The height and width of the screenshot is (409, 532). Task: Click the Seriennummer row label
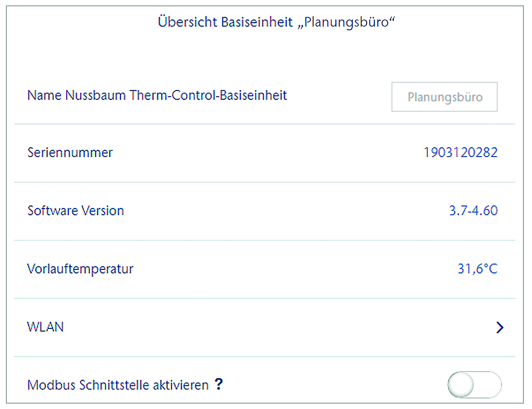point(70,153)
